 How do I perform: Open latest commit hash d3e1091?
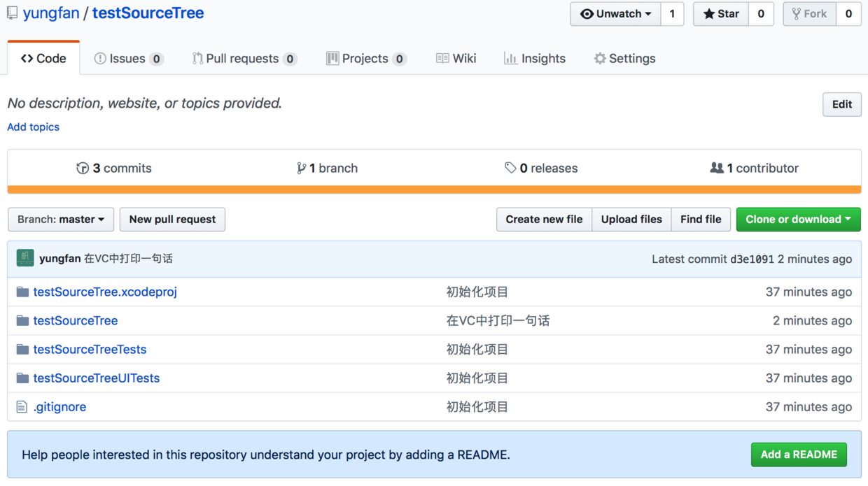(752, 259)
